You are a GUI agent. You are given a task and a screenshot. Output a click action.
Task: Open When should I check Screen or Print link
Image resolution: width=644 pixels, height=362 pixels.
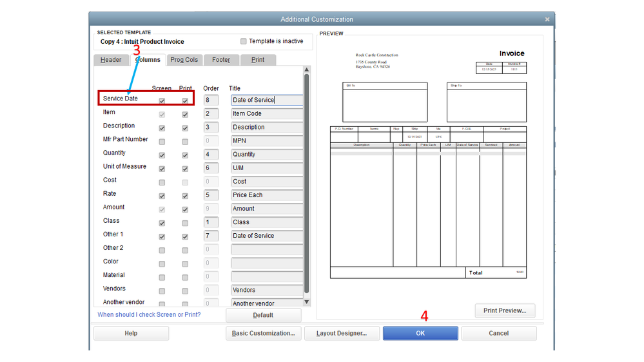point(149,314)
